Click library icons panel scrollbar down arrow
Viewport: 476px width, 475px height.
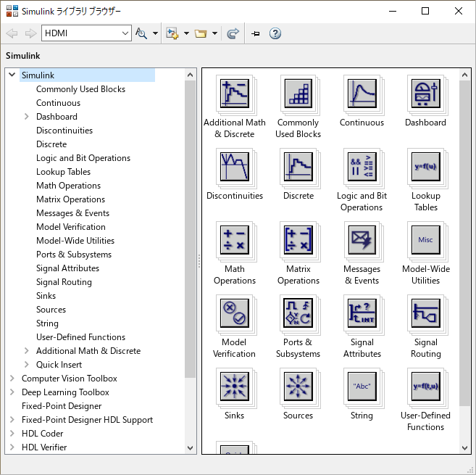click(464, 447)
